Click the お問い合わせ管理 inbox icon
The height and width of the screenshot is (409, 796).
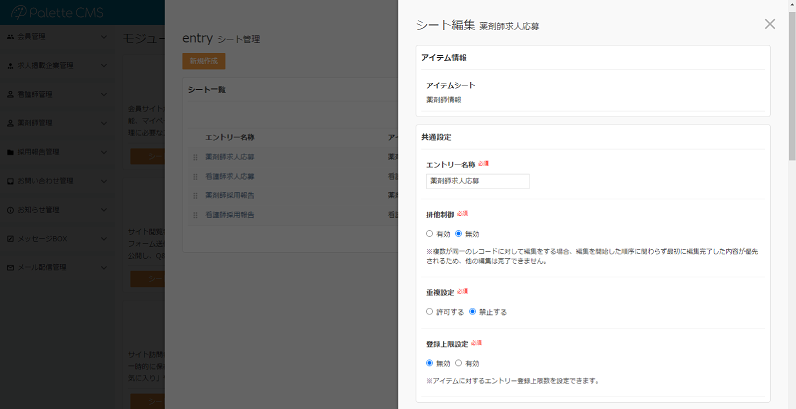[10, 181]
